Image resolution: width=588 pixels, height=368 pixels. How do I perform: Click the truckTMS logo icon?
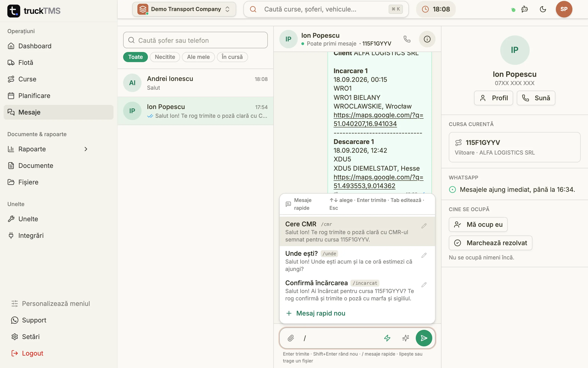click(14, 11)
